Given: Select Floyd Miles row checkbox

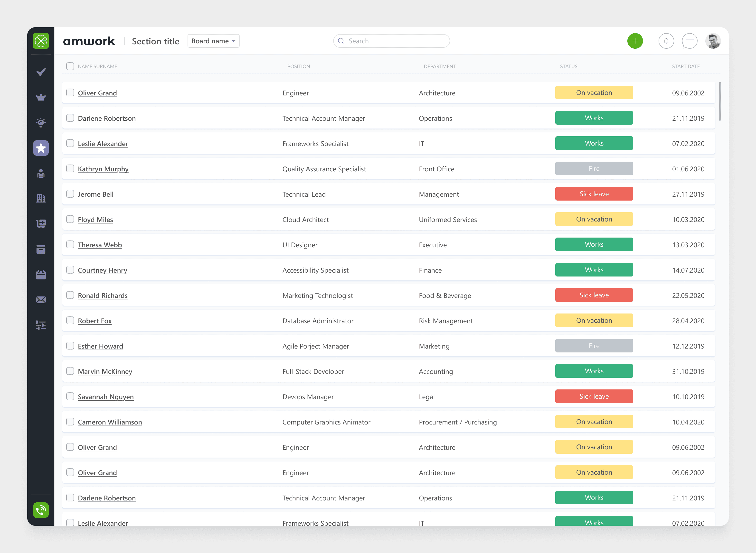Looking at the screenshot, I should 70,219.
